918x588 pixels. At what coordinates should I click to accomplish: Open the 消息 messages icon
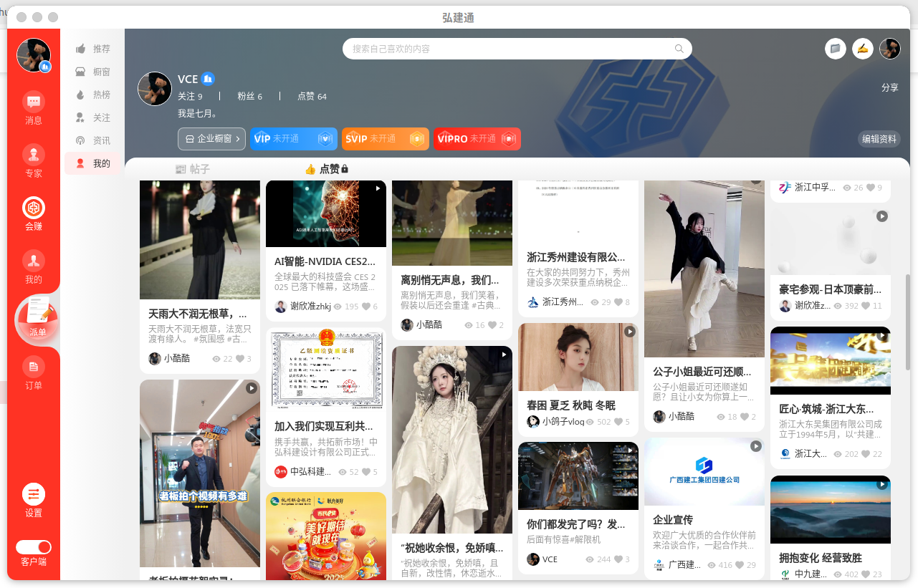point(34,102)
